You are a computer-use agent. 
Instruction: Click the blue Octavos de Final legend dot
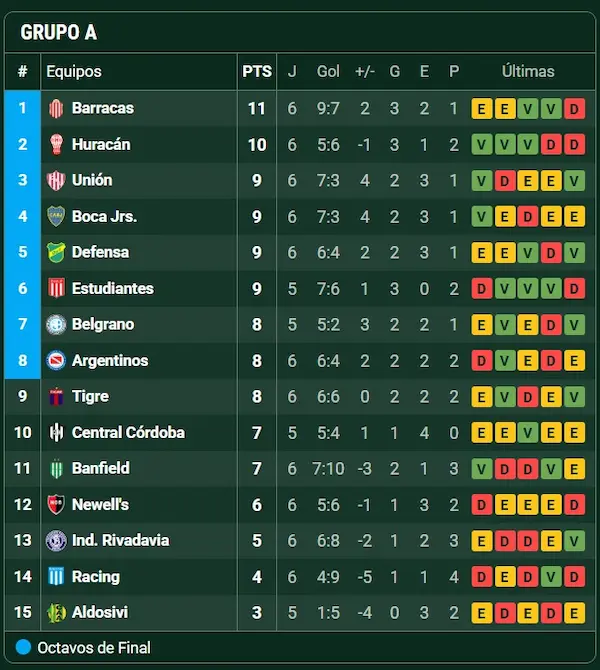pyautogui.click(x=24, y=647)
